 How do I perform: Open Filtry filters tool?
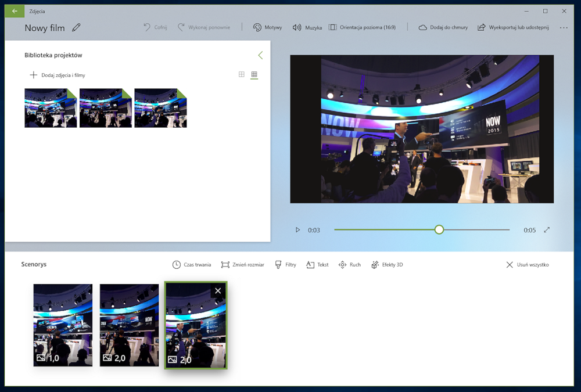point(285,265)
